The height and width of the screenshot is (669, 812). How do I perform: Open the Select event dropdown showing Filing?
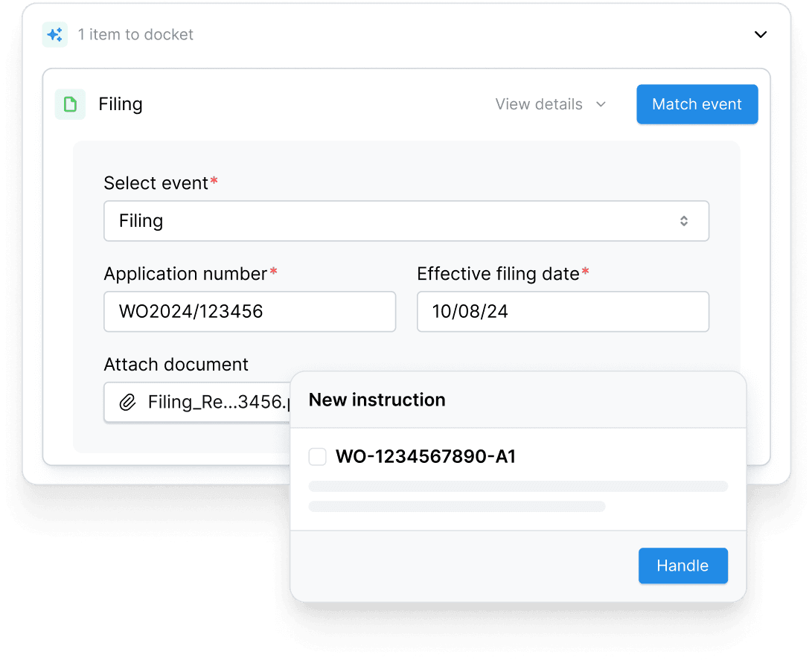tap(406, 221)
